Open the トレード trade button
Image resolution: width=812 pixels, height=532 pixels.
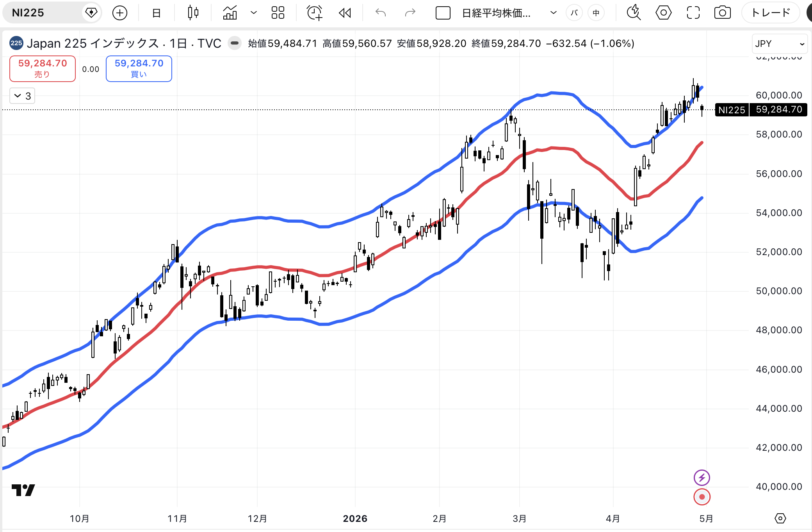[x=771, y=13]
